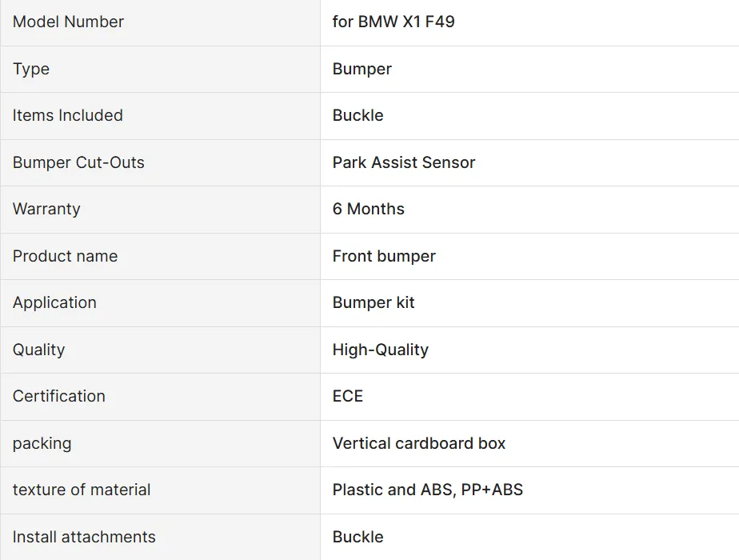Viewport: 739px width, 560px height.
Task: Click Buckle value in Items Included row
Action: point(358,115)
